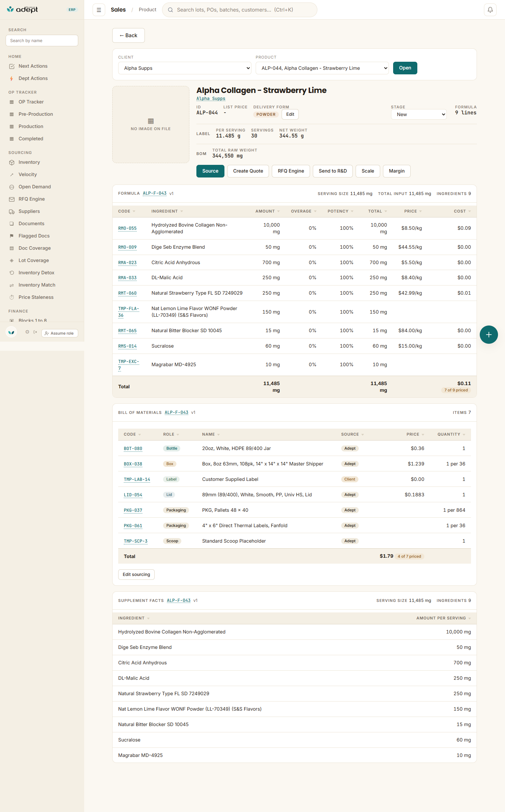
Task: Open BOM item BOT-080 link
Action: pos(133,449)
